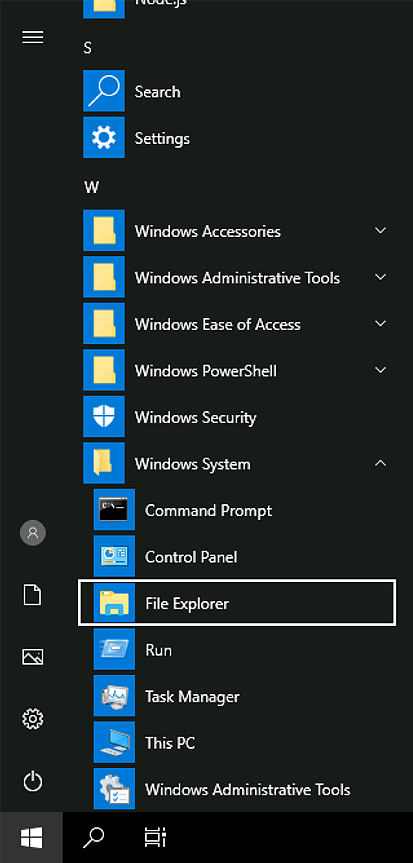This screenshot has height=863, width=413.
Task: Open the Run dialog icon
Action: 114,649
